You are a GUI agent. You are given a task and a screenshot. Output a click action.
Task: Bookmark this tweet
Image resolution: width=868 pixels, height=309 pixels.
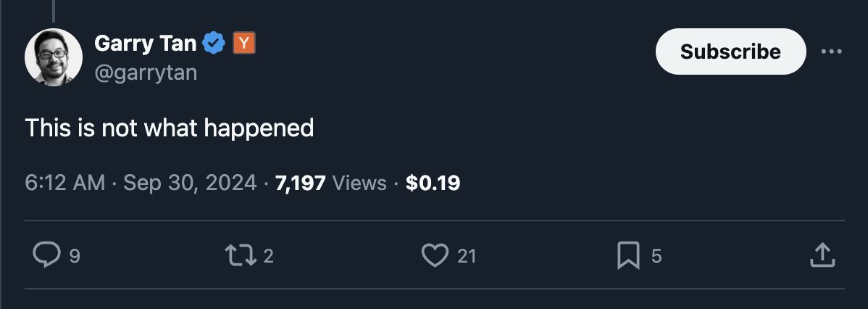tap(627, 255)
